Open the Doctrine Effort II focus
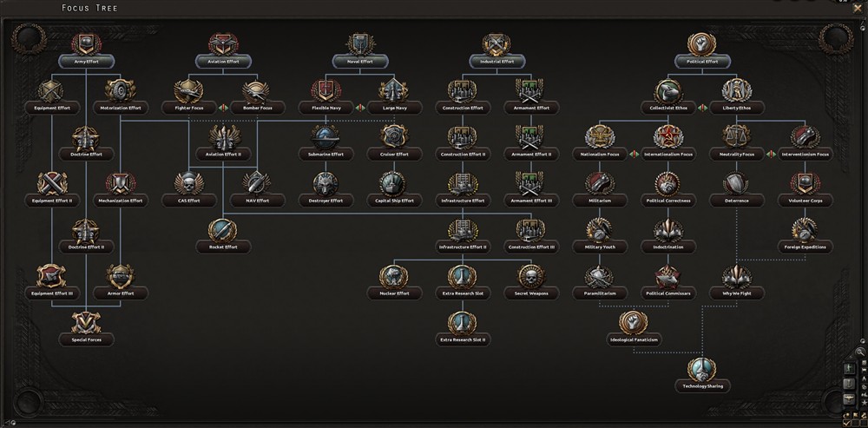This screenshot has width=868, height=428. click(86, 230)
